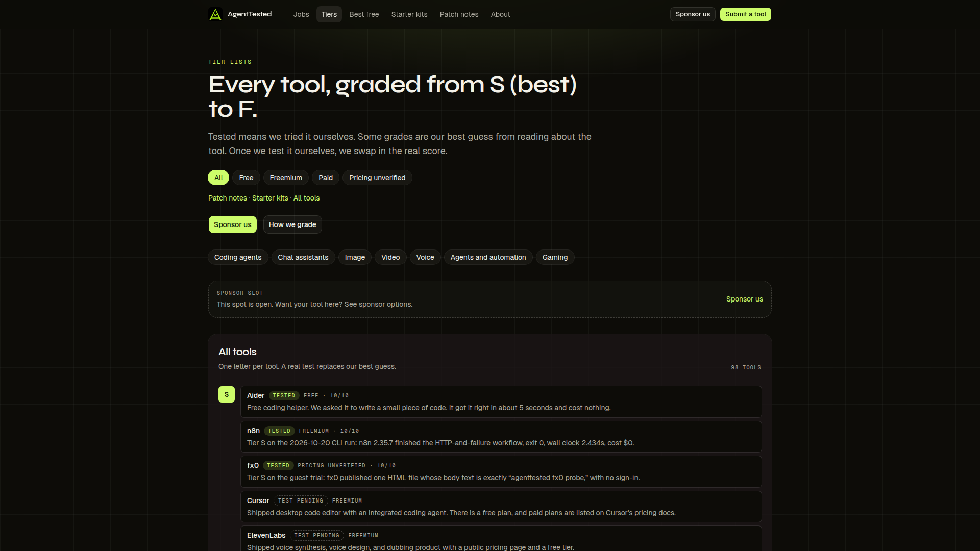Click TEST PENDING badge next to Cursor

(301, 500)
